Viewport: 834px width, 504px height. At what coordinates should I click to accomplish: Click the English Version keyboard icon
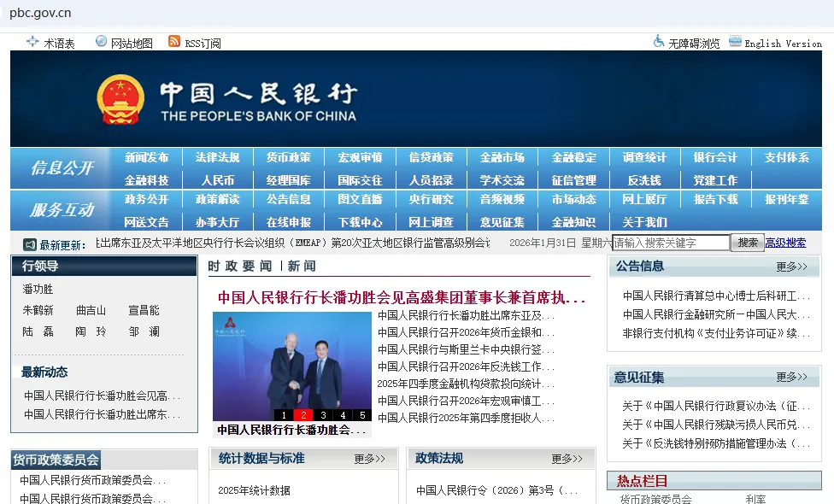735,41
